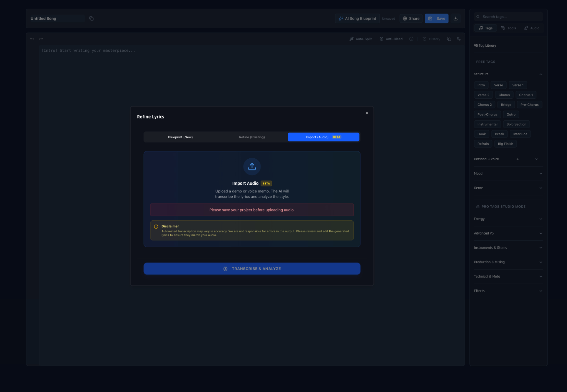Viewport: 567px width, 392px height.
Task: Toggle Anti-Bleed protection
Action: pyautogui.click(x=391, y=39)
